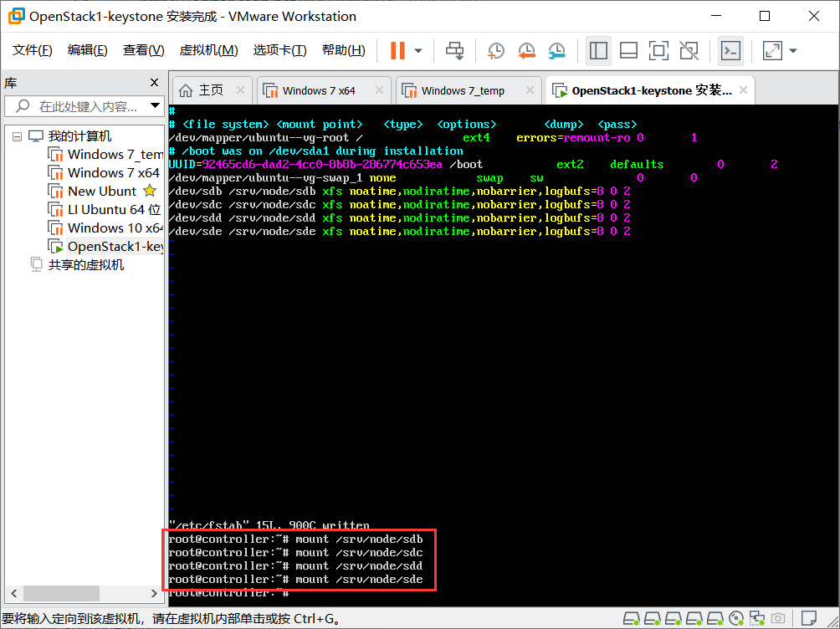Viewport: 840px width, 629px height.
Task: Open the 虚拟机(M) menu
Action: [208, 50]
